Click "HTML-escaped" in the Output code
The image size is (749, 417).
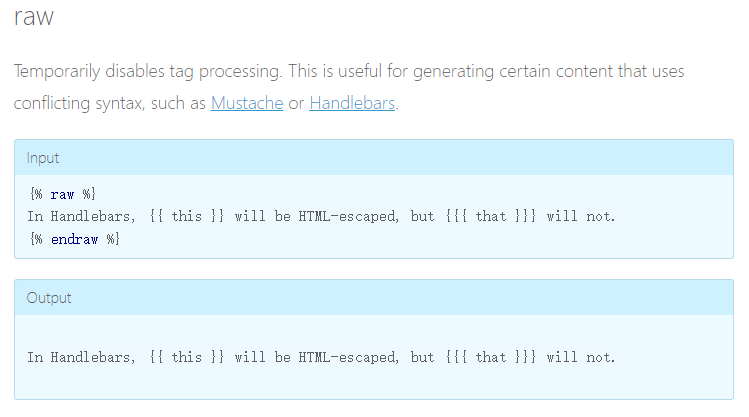pos(348,357)
